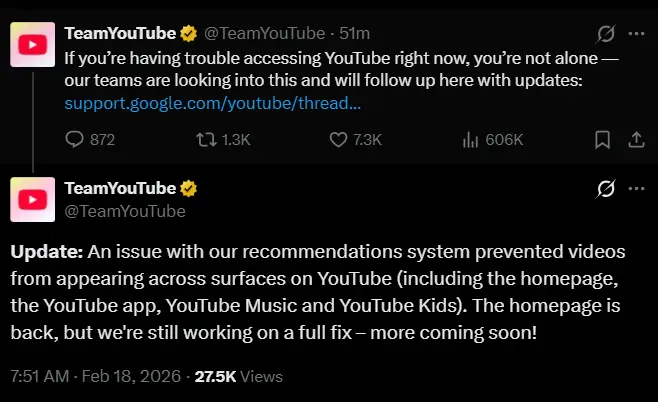Viewport: 658px width, 402px height.
Task: Share the first tweet via share icon
Action: point(636,140)
